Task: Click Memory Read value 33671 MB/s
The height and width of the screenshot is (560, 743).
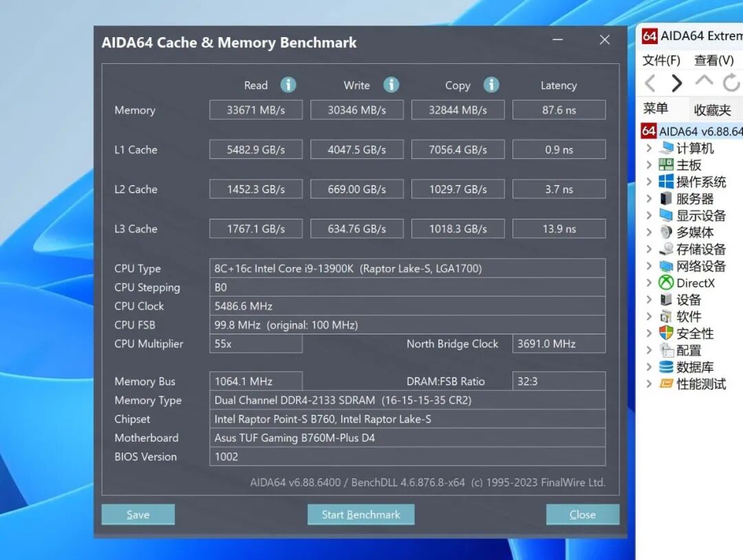Action: 256,110
